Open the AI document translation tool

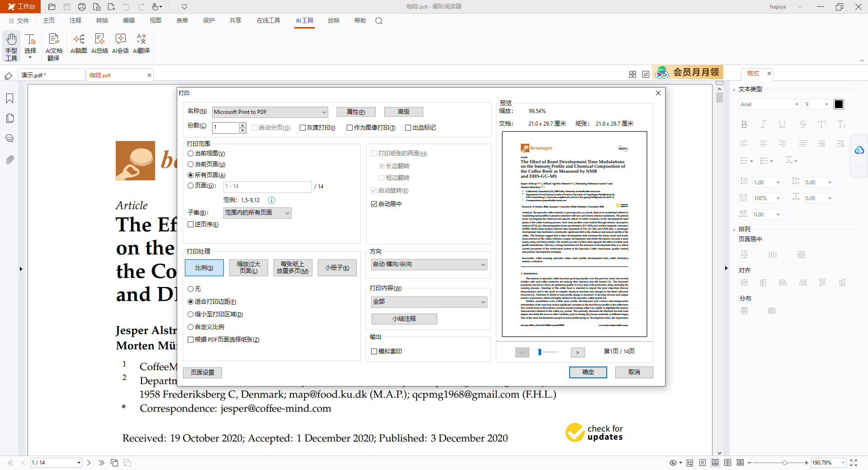click(54, 47)
